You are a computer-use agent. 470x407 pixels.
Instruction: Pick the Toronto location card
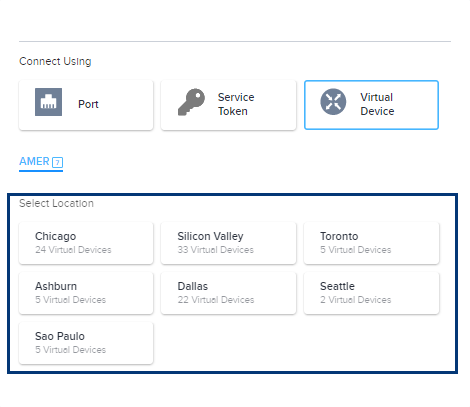click(x=371, y=243)
